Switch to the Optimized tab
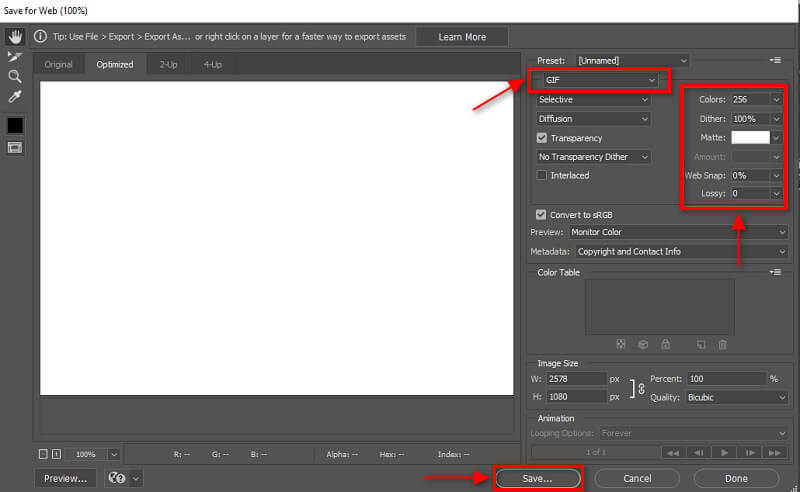This screenshot has height=492, width=800. [115, 64]
